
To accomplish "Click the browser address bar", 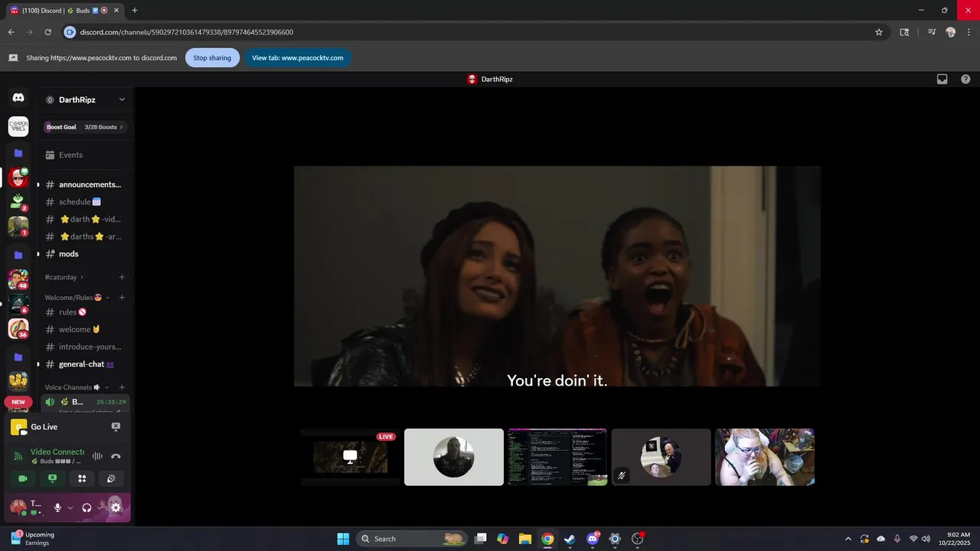I will 475,32.
